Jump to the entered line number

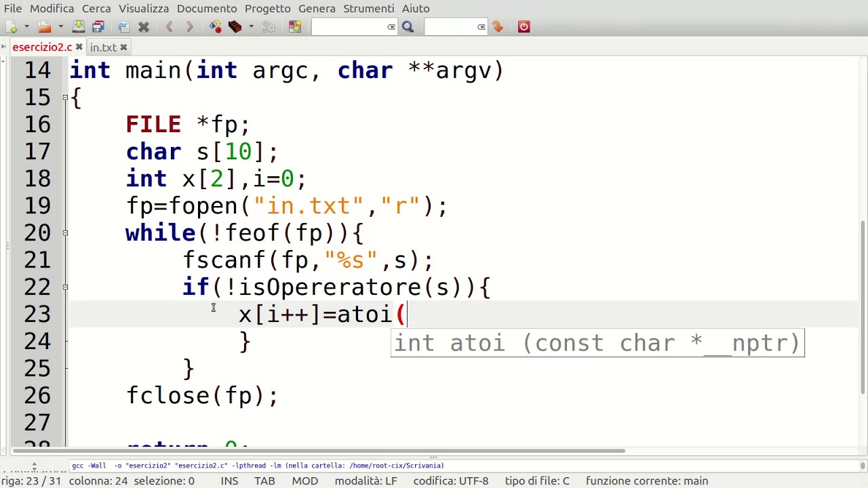498,27
